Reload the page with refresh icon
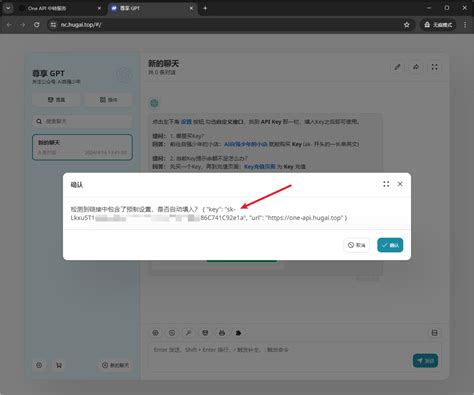474x395 pixels. click(37, 25)
